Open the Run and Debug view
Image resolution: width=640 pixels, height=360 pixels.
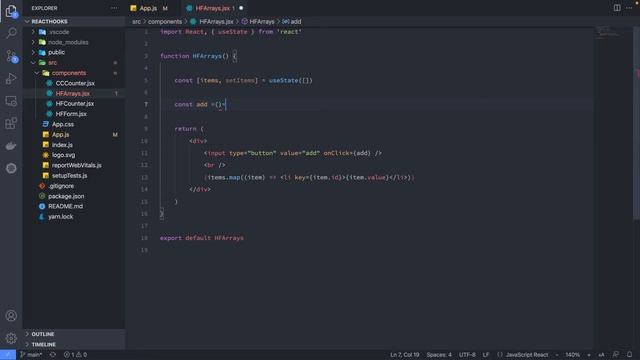pos(11,78)
